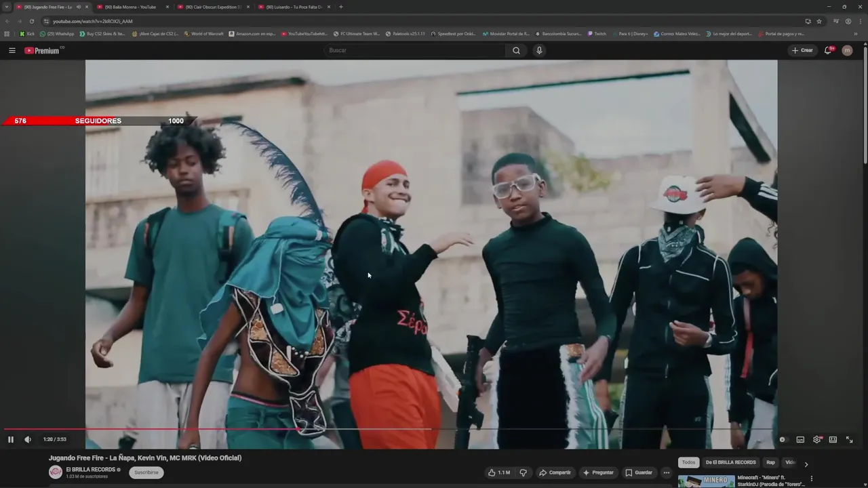Click the browser address bar URL
This screenshot has height=488, width=868.
[93, 21]
